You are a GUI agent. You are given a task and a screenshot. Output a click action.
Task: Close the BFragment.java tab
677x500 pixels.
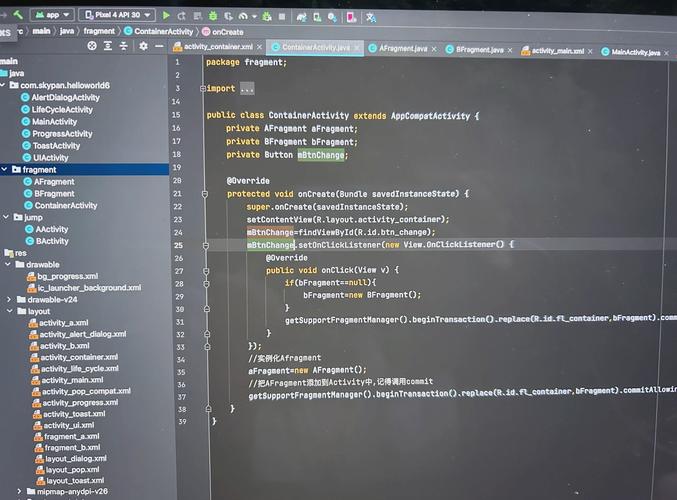(510, 51)
